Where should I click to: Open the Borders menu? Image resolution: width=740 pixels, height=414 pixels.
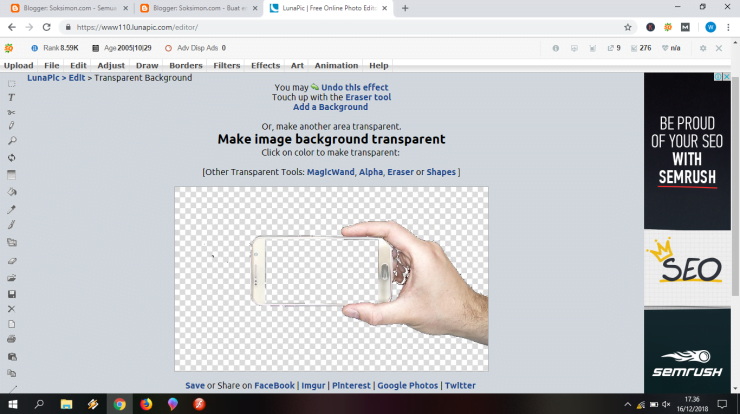tap(186, 66)
